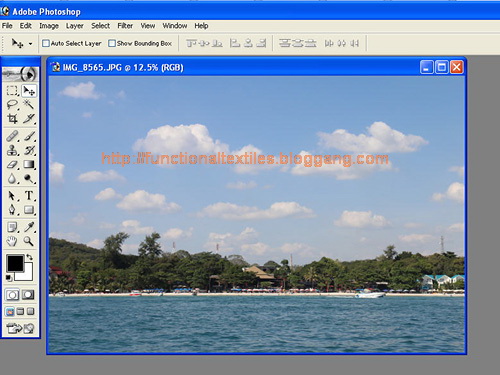Pick the Eyedropper tool
500x375 pixels.
click(29, 227)
